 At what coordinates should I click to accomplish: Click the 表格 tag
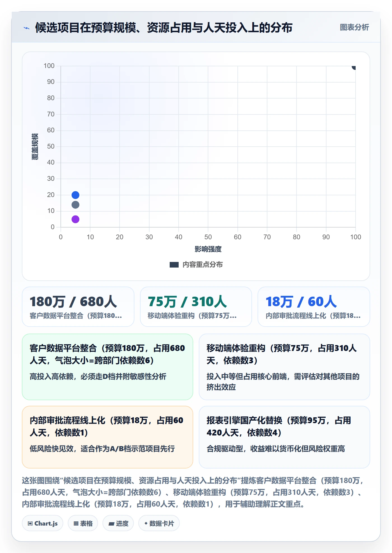click(x=83, y=523)
